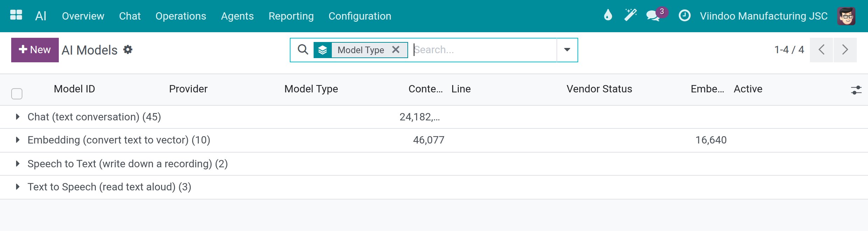Image resolution: width=868 pixels, height=231 pixels.
Task: Click the Model Type group-by layers icon
Action: [x=323, y=50]
